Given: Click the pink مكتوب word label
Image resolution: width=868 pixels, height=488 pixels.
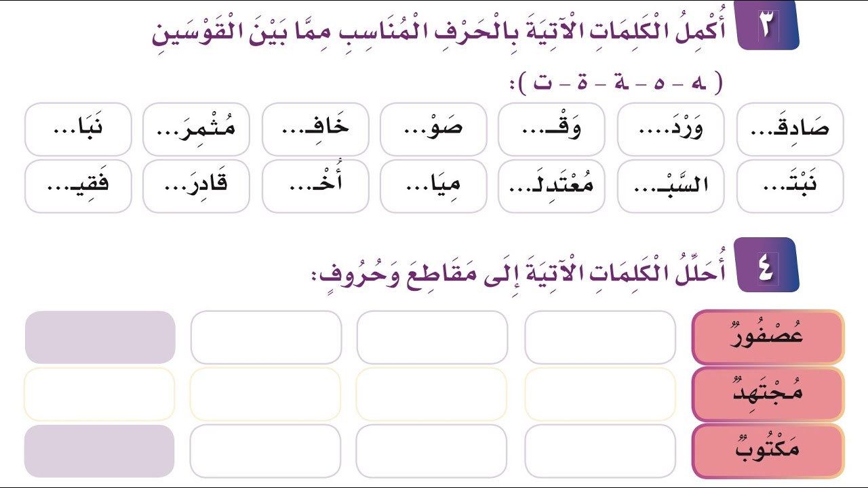Looking at the screenshot, I should [768, 451].
